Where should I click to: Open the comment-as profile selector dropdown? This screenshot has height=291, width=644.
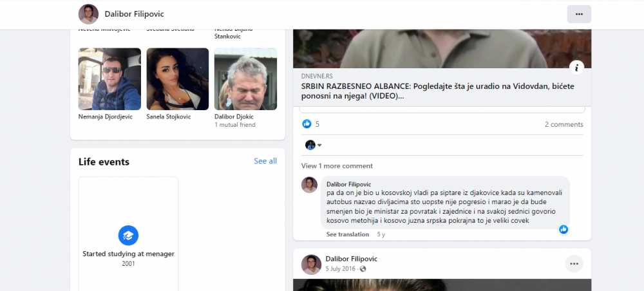coord(314,145)
